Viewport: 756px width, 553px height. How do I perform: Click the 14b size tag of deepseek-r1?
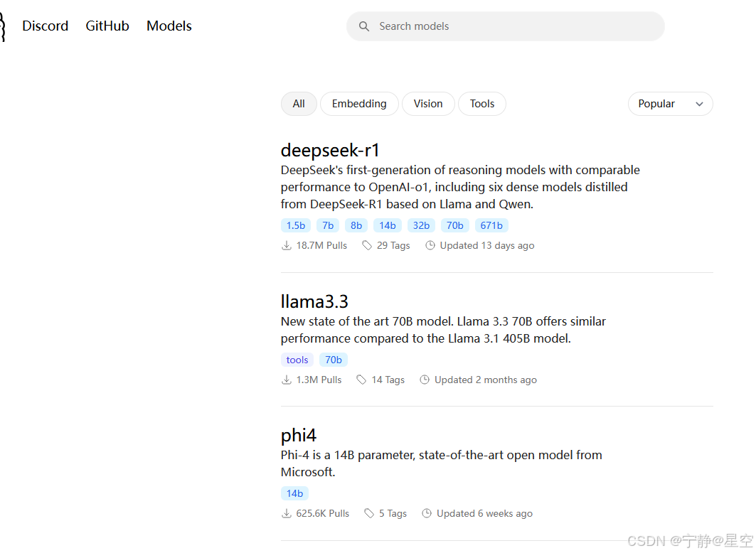tap(387, 225)
